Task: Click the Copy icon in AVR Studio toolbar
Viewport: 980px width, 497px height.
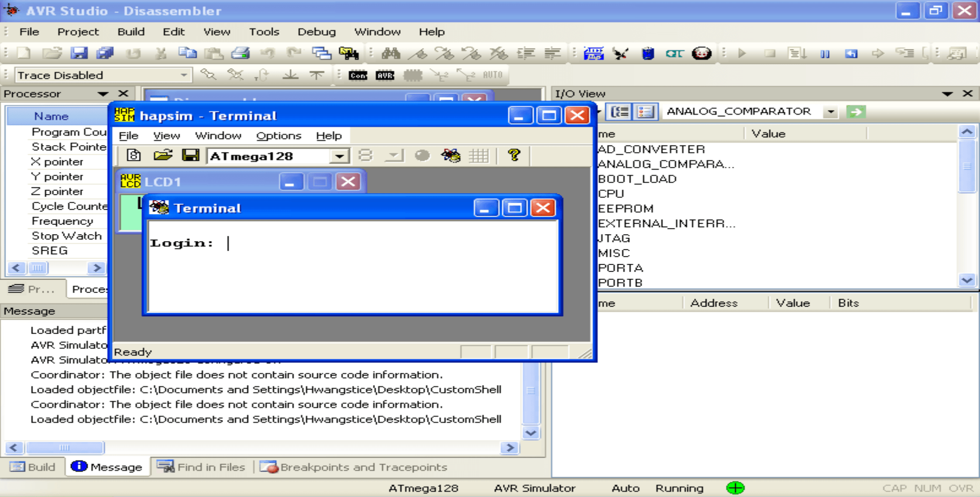Action: (187, 53)
